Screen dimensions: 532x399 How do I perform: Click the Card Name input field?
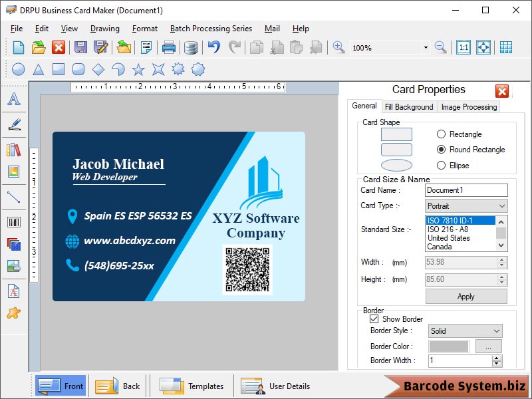coord(467,190)
